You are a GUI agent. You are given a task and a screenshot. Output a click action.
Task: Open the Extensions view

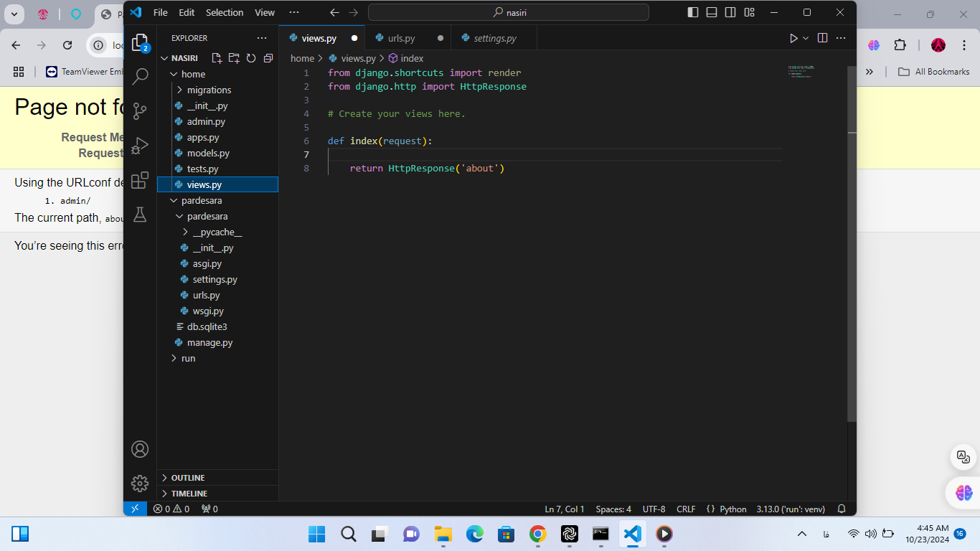point(140,179)
